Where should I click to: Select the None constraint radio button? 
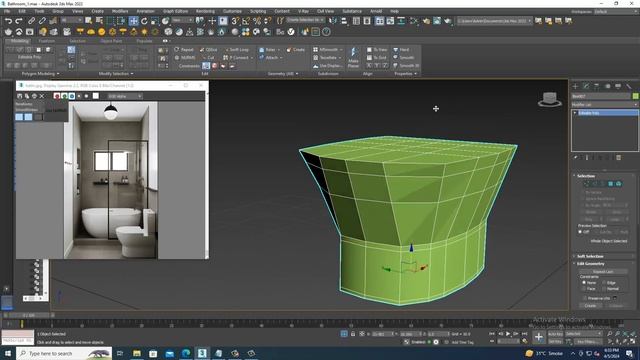[x=584, y=282]
